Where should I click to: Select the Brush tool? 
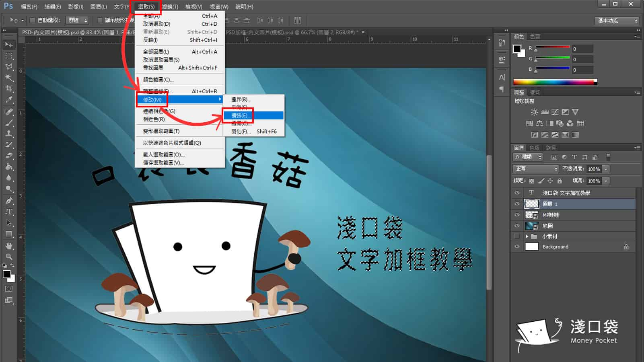click(x=9, y=123)
